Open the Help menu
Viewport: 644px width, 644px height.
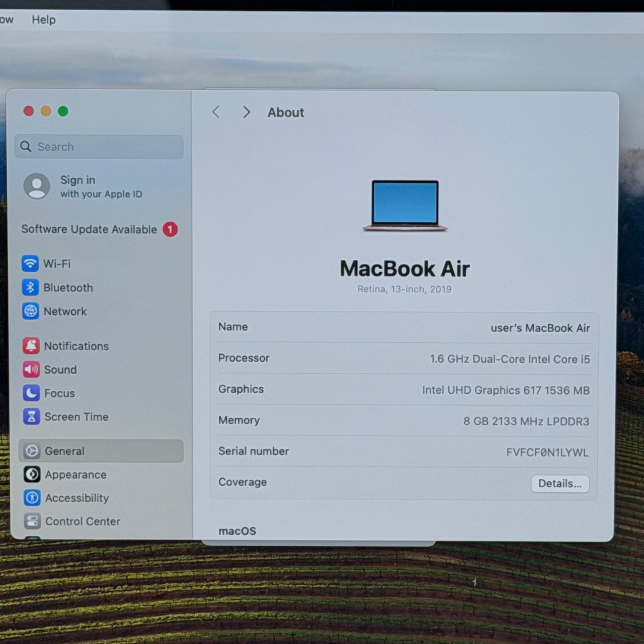tap(43, 20)
